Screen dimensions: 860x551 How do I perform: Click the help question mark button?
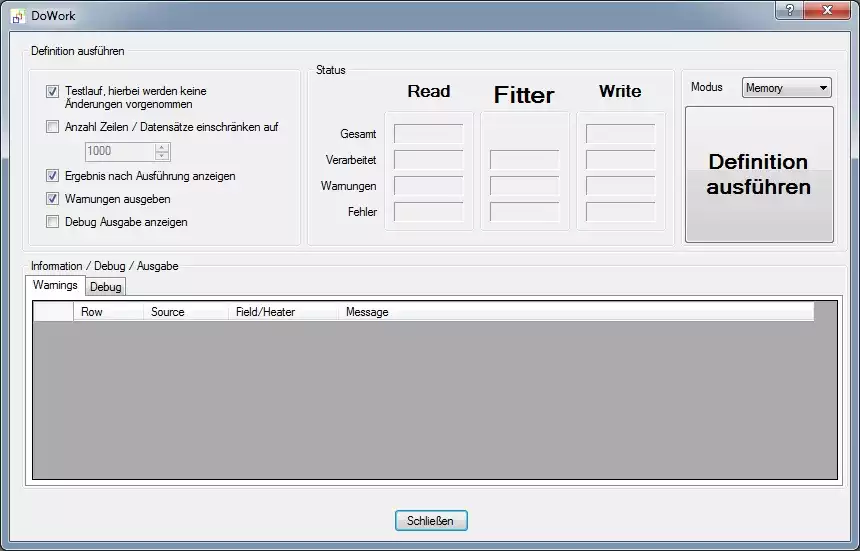point(789,10)
